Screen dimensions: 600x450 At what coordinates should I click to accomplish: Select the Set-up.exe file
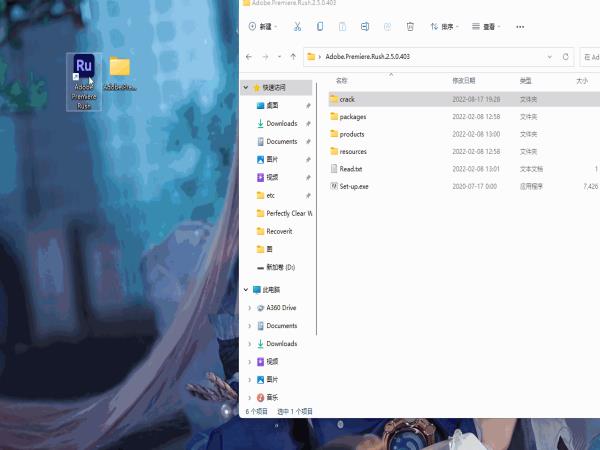click(x=464, y=186)
